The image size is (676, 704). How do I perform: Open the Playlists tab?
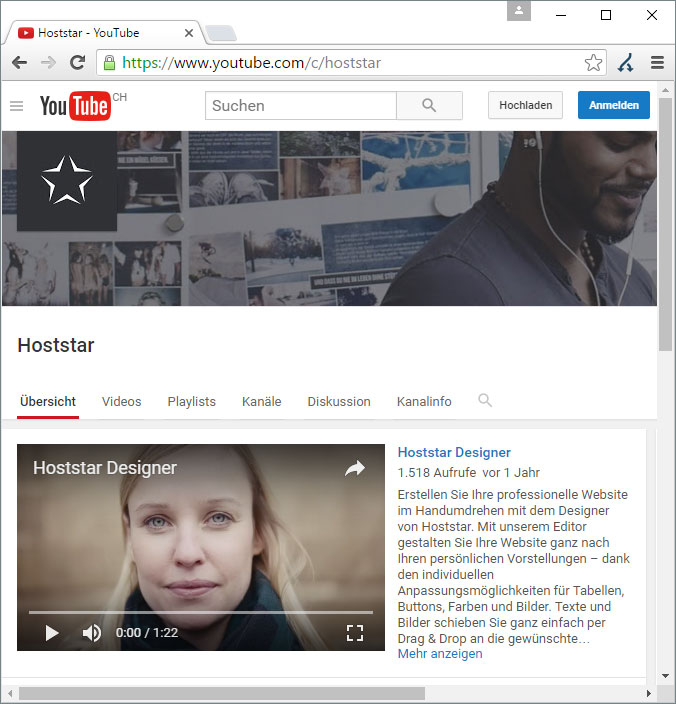[x=192, y=401]
